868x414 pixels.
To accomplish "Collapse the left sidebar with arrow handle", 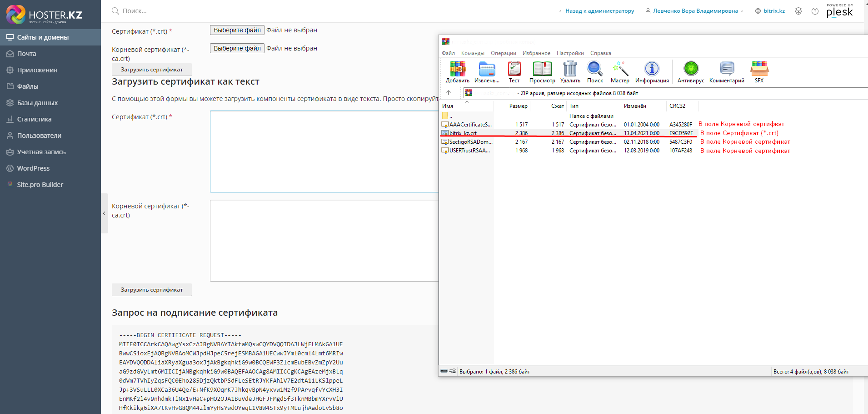I will coord(104,213).
